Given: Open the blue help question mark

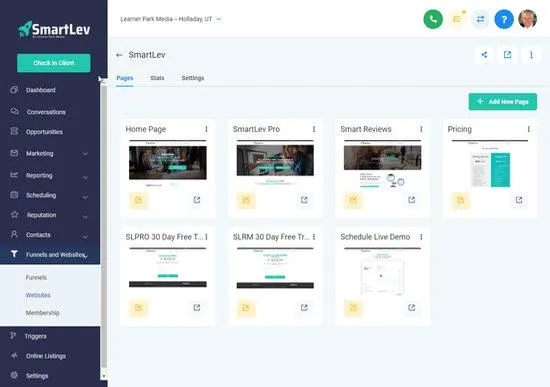Looking at the screenshot, I should click(x=504, y=19).
